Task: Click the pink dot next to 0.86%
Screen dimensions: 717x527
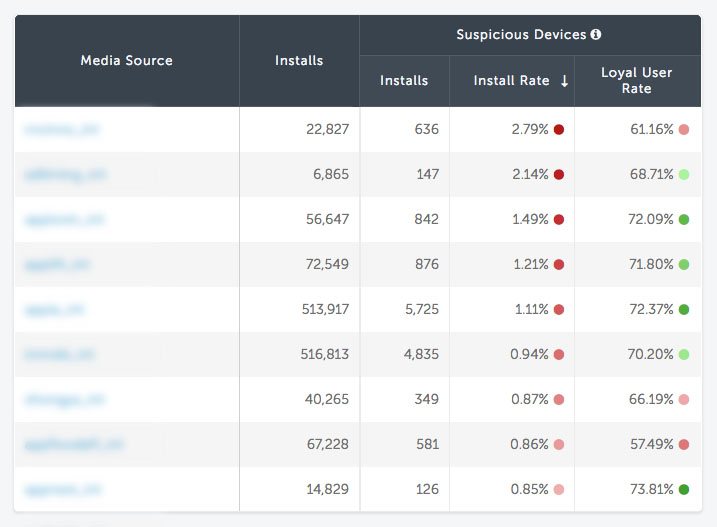Action: 559,444
